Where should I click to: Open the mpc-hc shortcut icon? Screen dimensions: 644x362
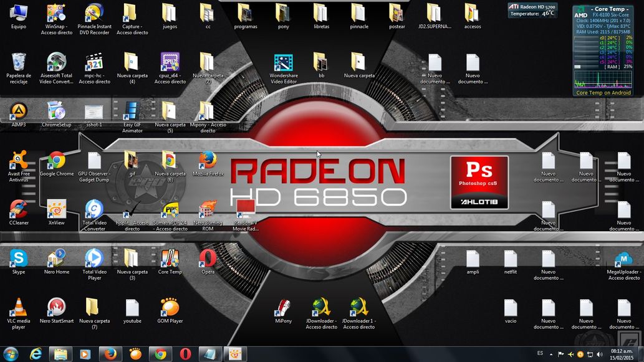point(94,62)
